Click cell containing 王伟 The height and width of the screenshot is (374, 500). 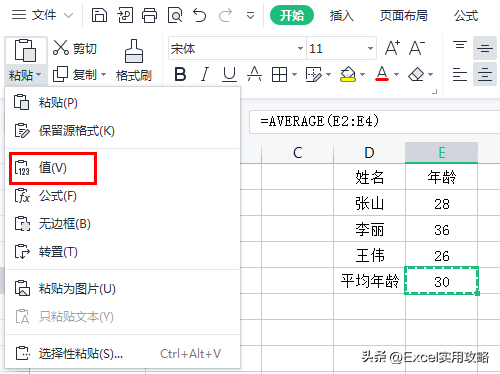click(x=369, y=255)
